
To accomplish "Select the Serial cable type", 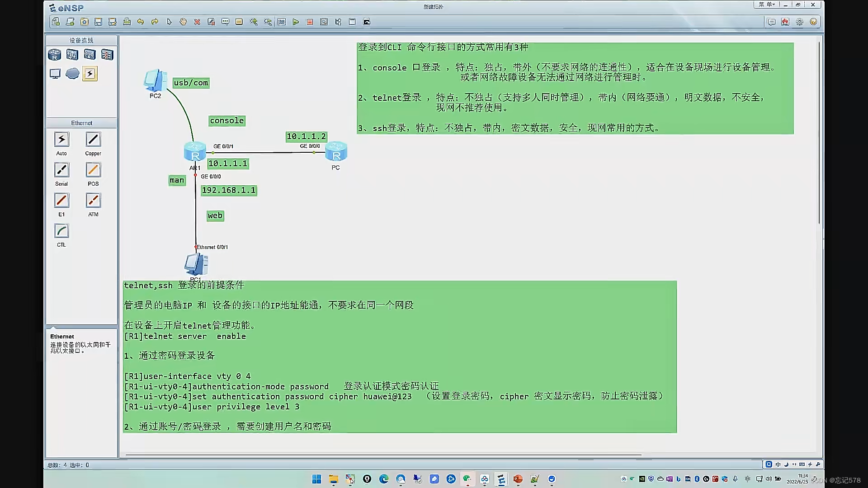I will [x=61, y=170].
